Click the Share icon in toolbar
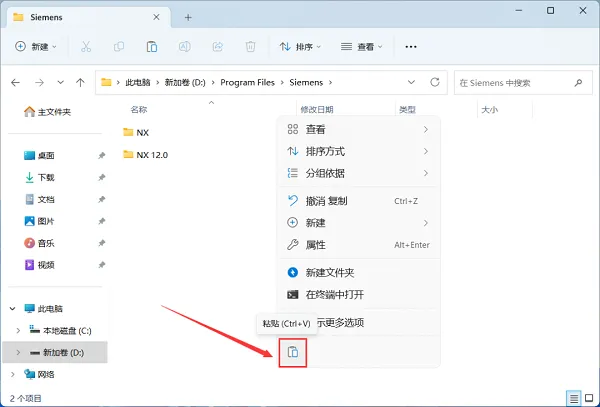Image resolution: width=600 pixels, height=407 pixels. tap(218, 47)
